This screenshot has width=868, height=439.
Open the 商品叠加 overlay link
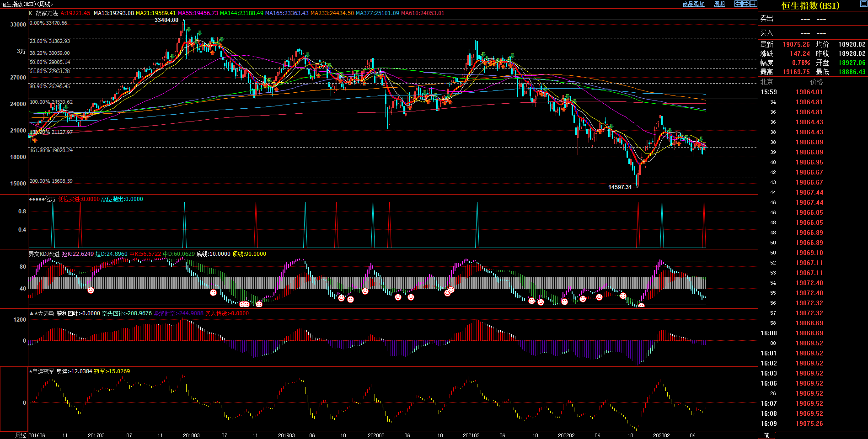693,4
